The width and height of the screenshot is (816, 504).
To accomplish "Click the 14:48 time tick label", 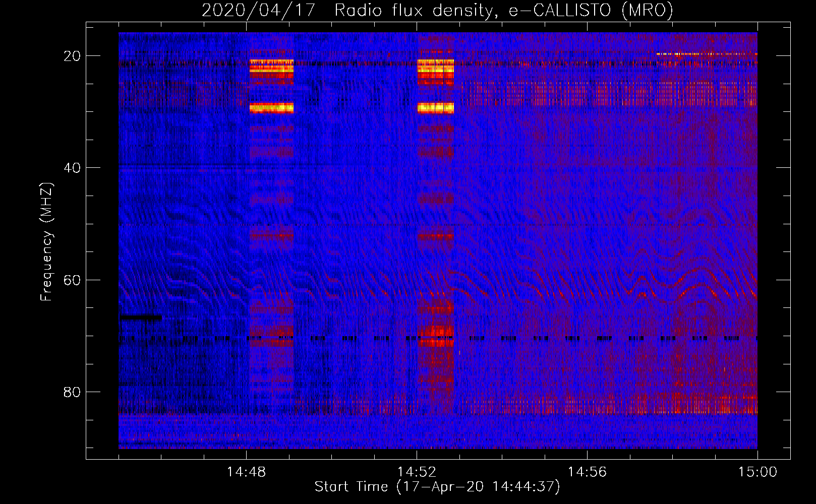I will pyautogui.click(x=246, y=472).
